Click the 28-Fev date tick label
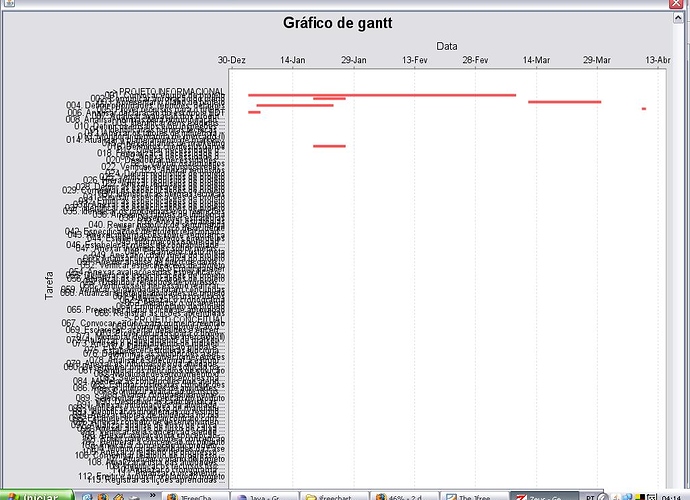 click(x=475, y=60)
